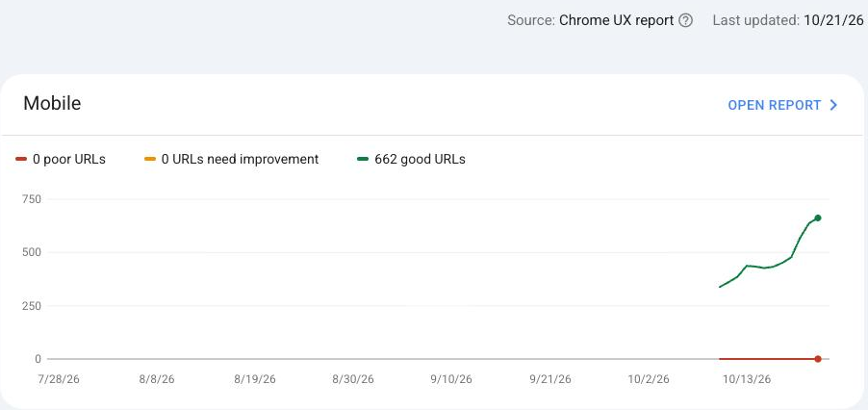The image size is (868, 410).
Task: Click the 750 y-axis value
Action: click(x=32, y=199)
